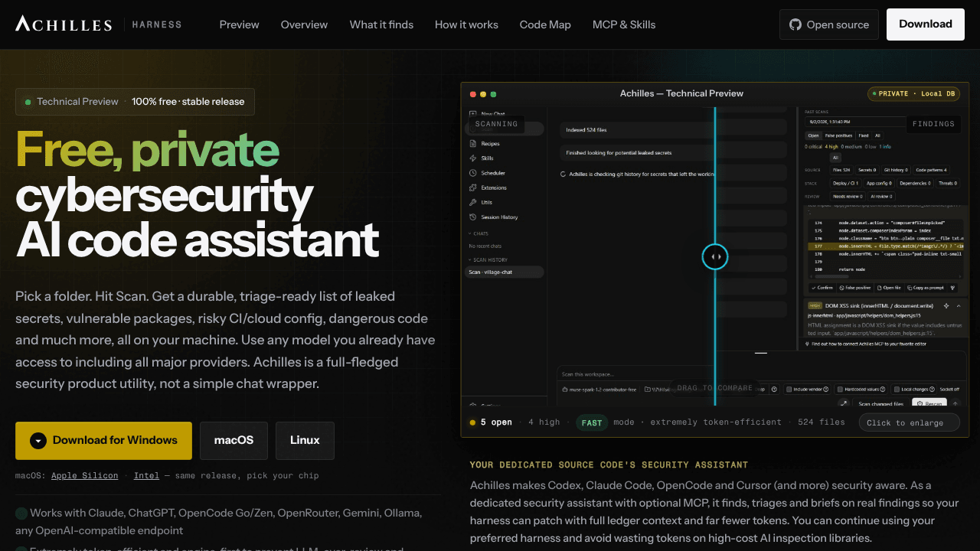The height and width of the screenshot is (551, 980).
Task: Collapse the DOM XSS sink finding chevron
Action: [957, 305]
